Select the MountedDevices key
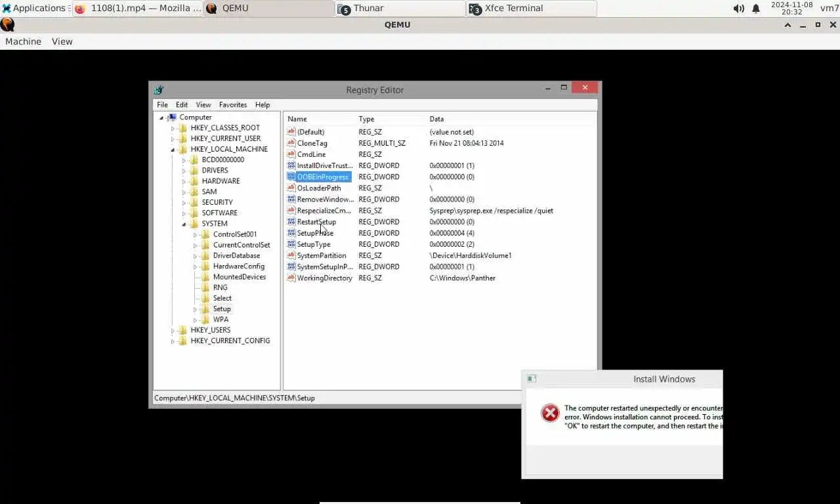The height and width of the screenshot is (504, 840). click(x=239, y=277)
